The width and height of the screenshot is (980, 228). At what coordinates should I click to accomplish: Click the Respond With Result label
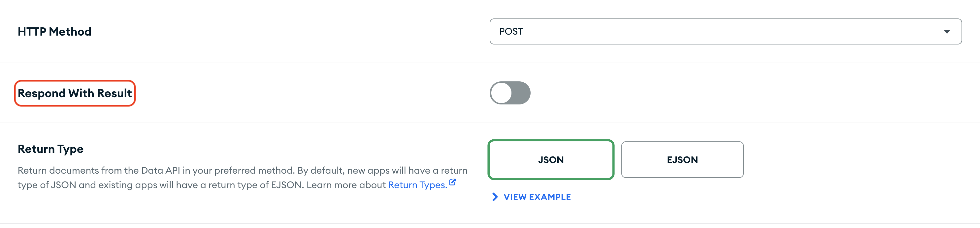tap(75, 94)
